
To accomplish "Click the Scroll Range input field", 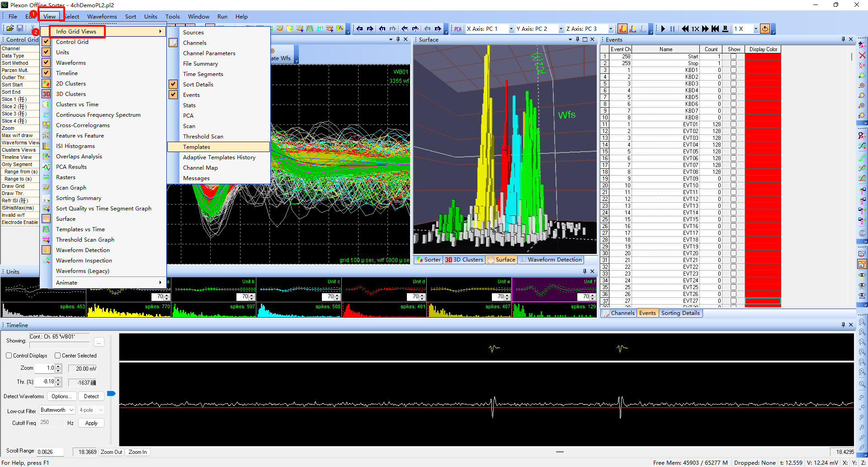I will tap(50, 452).
